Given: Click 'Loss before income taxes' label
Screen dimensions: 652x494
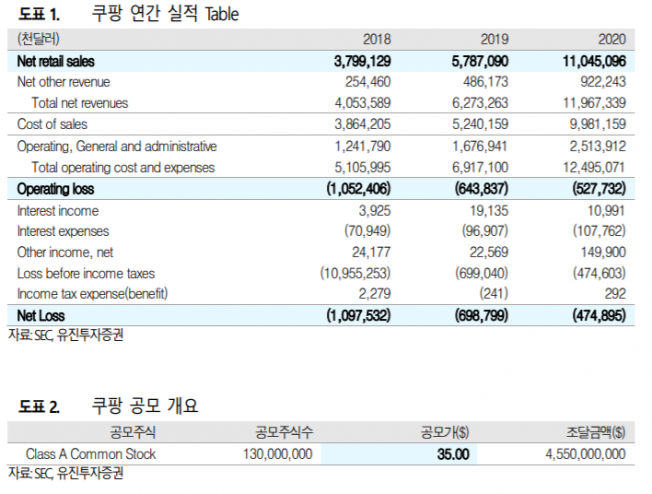Looking at the screenshot, I should pos(86,274).
